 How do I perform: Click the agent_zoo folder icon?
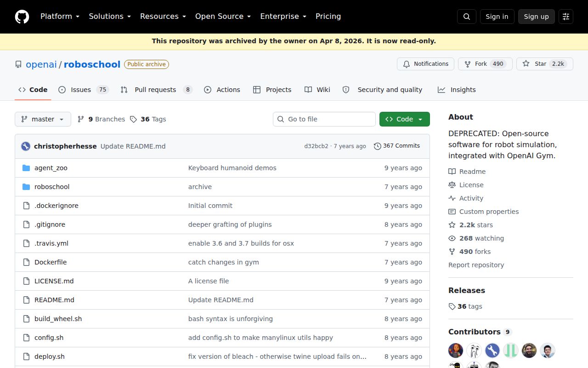coord(26,168)
